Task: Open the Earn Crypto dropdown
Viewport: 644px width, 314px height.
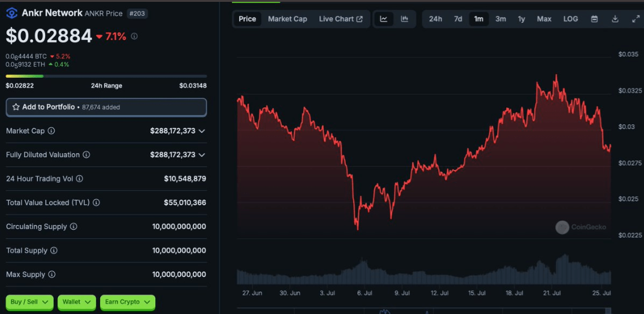Action: point(128,302)
